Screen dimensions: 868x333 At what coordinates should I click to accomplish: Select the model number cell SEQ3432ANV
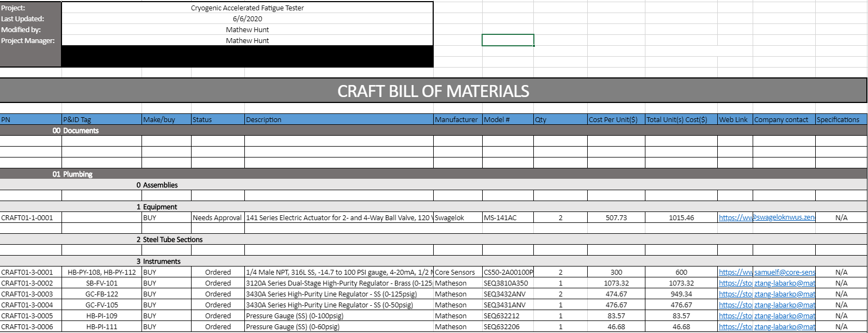(x=507, y=294)
